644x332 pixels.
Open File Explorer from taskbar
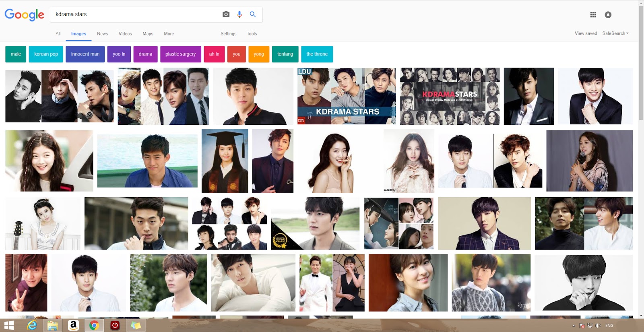pyautogui.click(x=52, y=325)
